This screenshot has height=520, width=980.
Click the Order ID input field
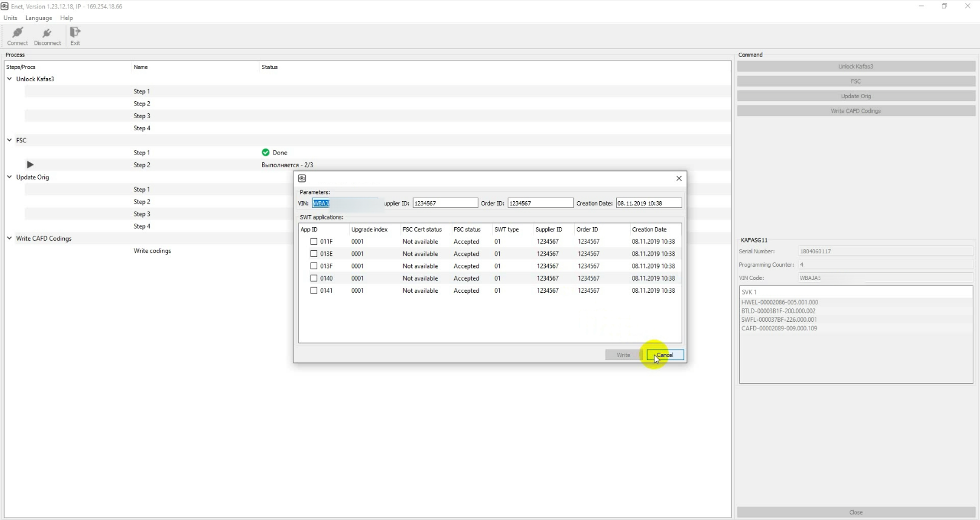coord(540,203)
